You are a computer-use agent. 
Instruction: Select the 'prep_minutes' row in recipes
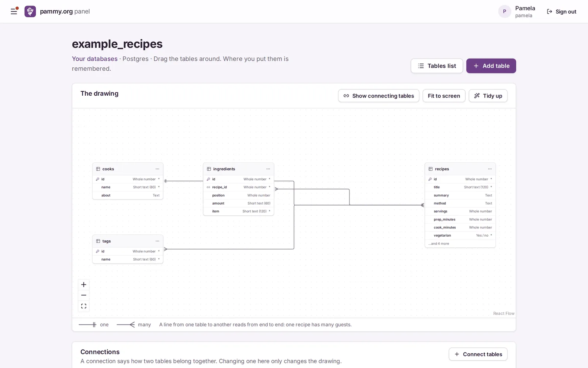(x=460, y=219)
